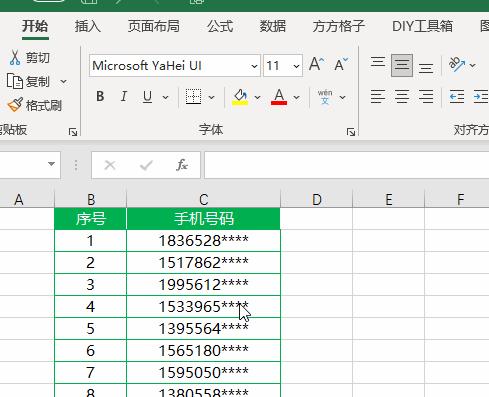Apply the yellow fill color bucket
The image size is (489, 397).
240,97
